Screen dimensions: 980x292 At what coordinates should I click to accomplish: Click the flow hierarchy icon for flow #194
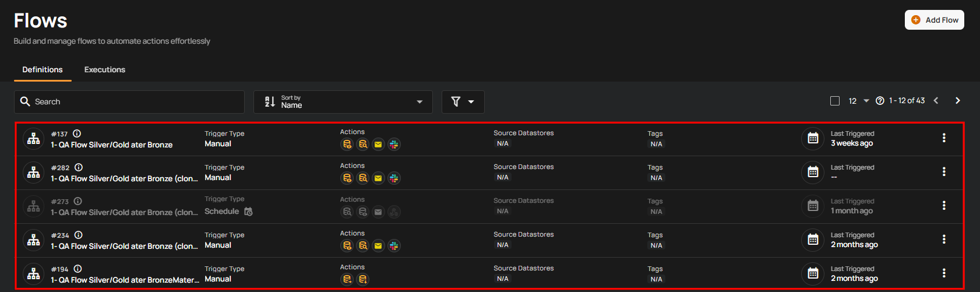coord(34,273)
